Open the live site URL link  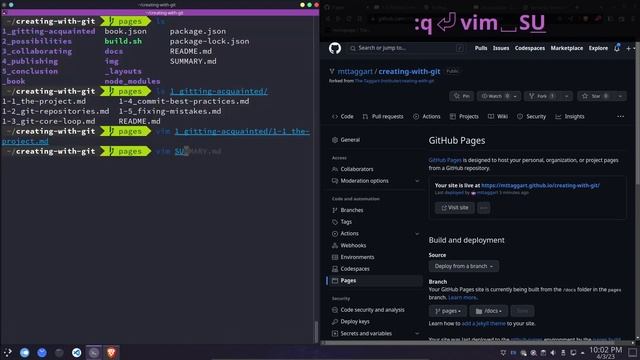pos(540,185)
